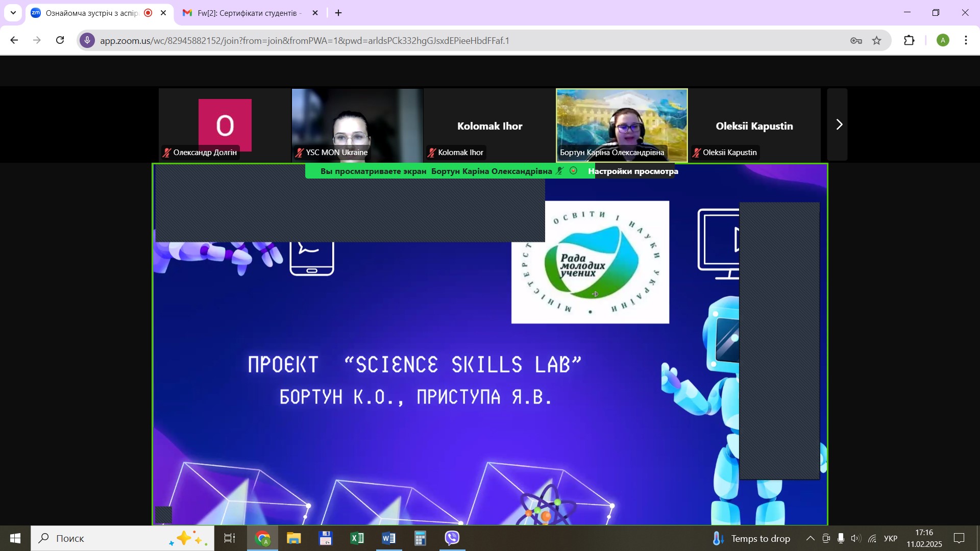Open the Windows Start menu
The width and height of the screenshot is (980, 551).
coord(15,538)
